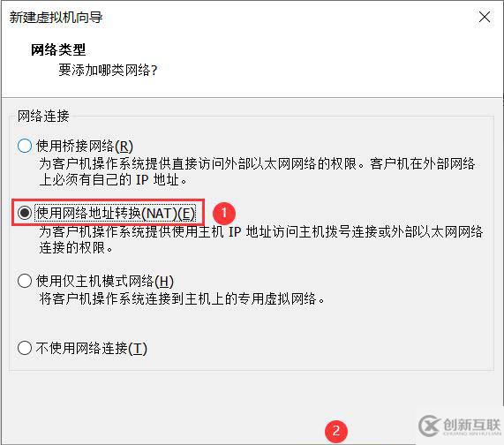This screenshot has height=445, width=504.
Task: Close the 新建虚拟机向导 dialog with X
Action: click(x=485, y=17)
